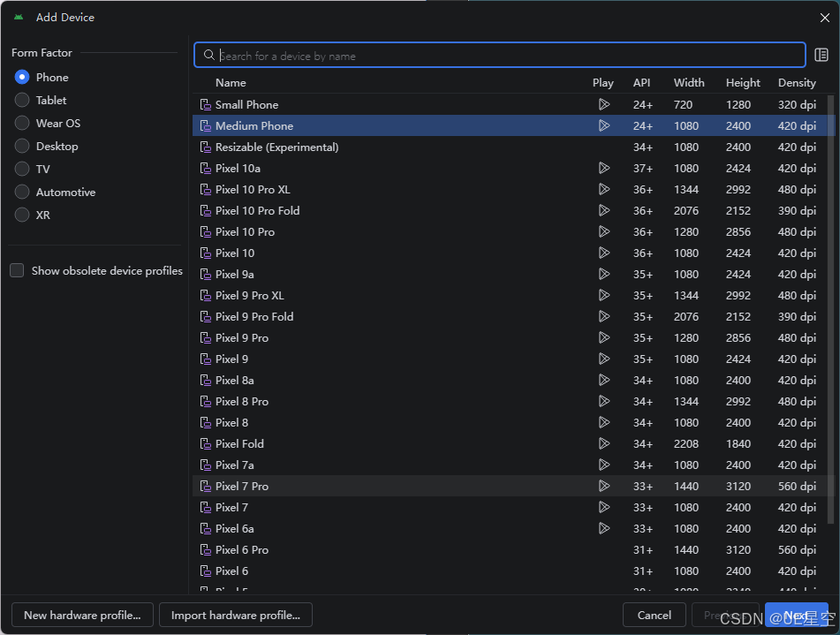840x635 pixels.
Task: Sort devices by API column
Action: (x=641, y=82)
